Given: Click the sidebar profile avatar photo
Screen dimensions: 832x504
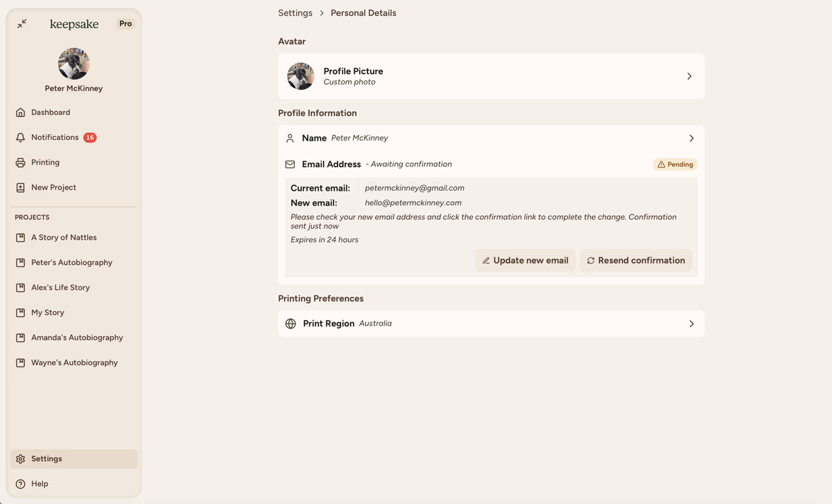Looking at the screenshot, I should [73, 64].
